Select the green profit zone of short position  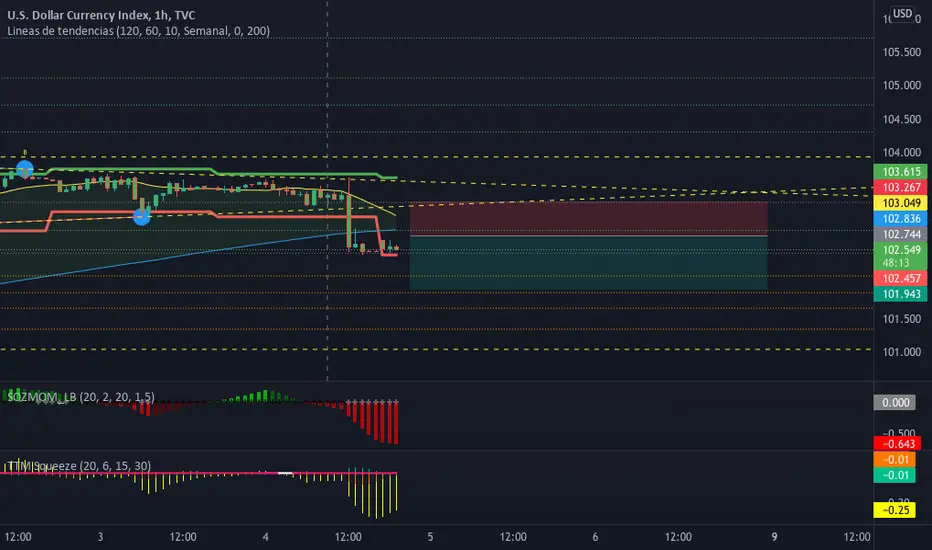pyautogui.click(x=588, y=263)
